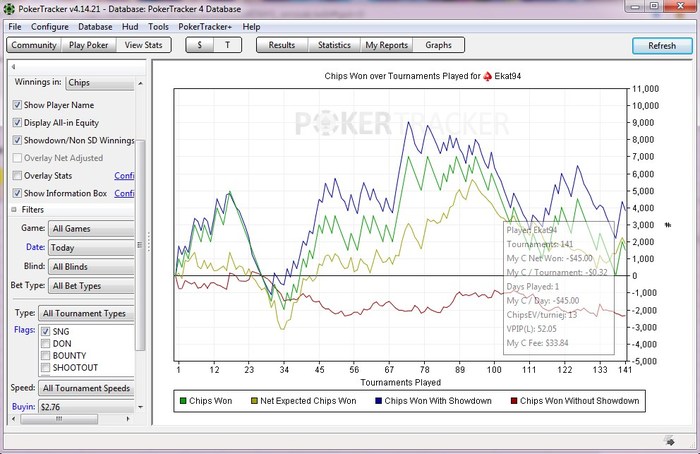Click sidebar horizontal scrollbar right arrow
700x454 pixels.
(x=128, y=419)
